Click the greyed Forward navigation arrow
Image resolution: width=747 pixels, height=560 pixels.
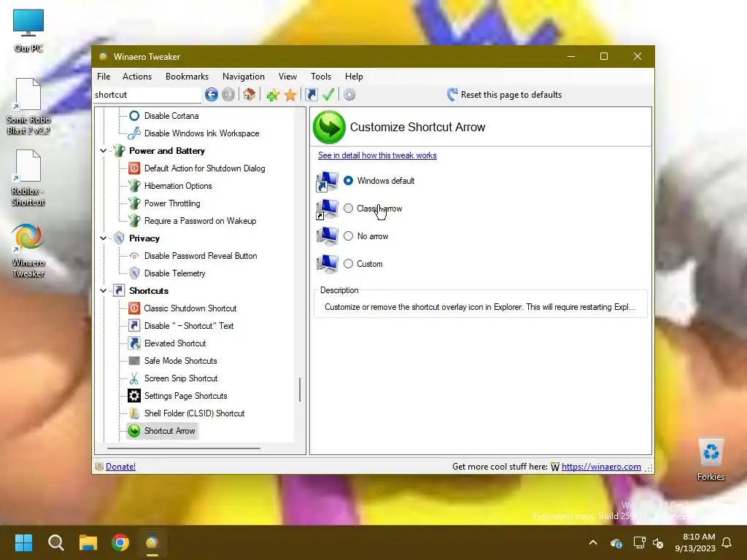point(228,95)
